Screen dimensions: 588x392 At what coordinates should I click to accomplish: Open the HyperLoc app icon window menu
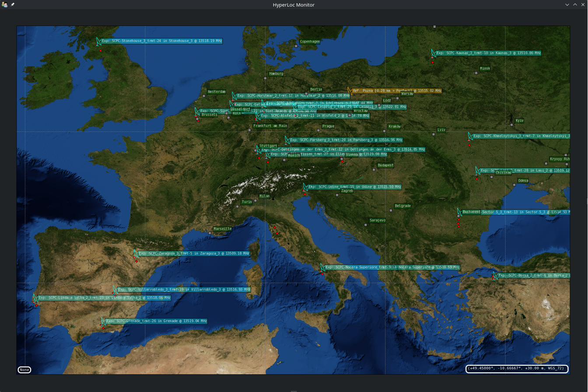[5, 4]
